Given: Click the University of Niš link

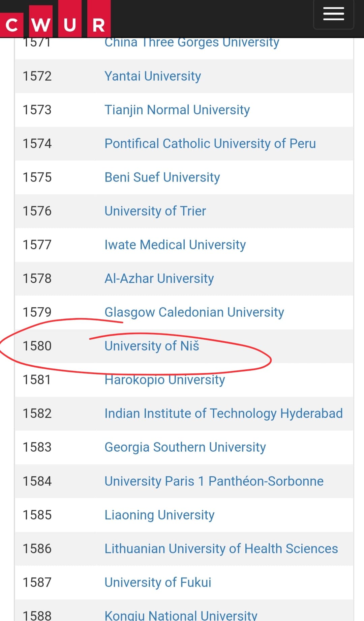Looking at the screenshot, I should 152,346.
